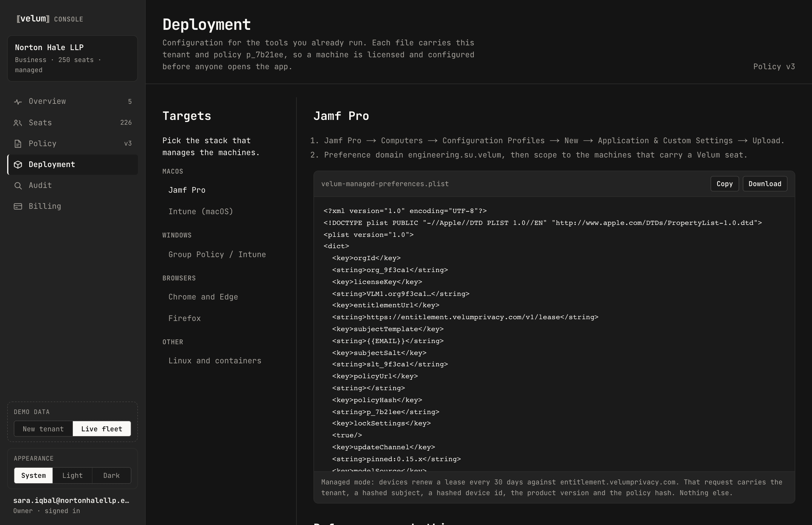
Task: Click the Deployment cube icon
Action: point(18,165)
